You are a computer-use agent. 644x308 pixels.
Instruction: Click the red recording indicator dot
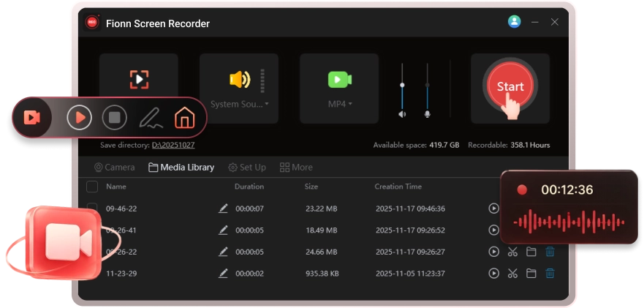tap(522, 189)
